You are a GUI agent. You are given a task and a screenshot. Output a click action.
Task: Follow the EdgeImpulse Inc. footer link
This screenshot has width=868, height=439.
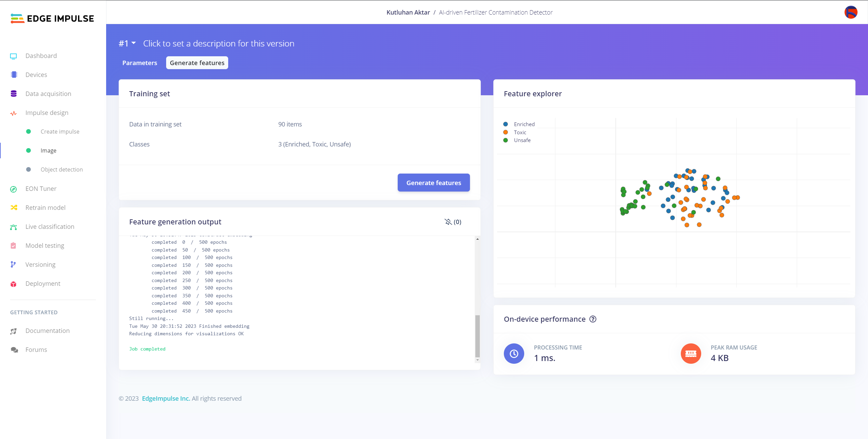point(166,399)
